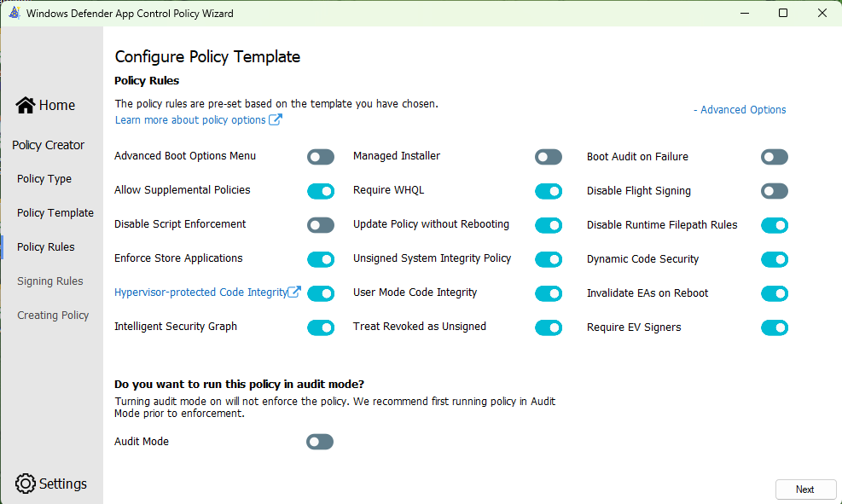Viewport: 842px width, 504px height.
Task: Turn off Require WHQL
Action: coord(549,191)
